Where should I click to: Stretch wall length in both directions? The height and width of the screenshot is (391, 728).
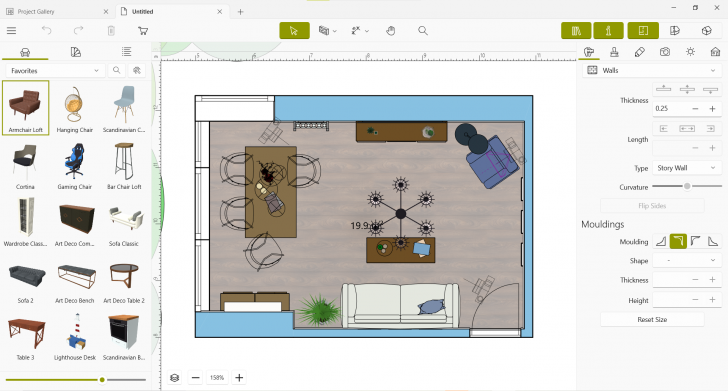coord(687,129)
